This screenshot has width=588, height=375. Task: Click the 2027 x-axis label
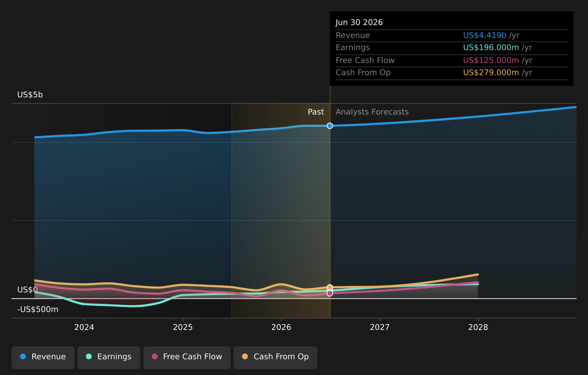tap(380, 327)
